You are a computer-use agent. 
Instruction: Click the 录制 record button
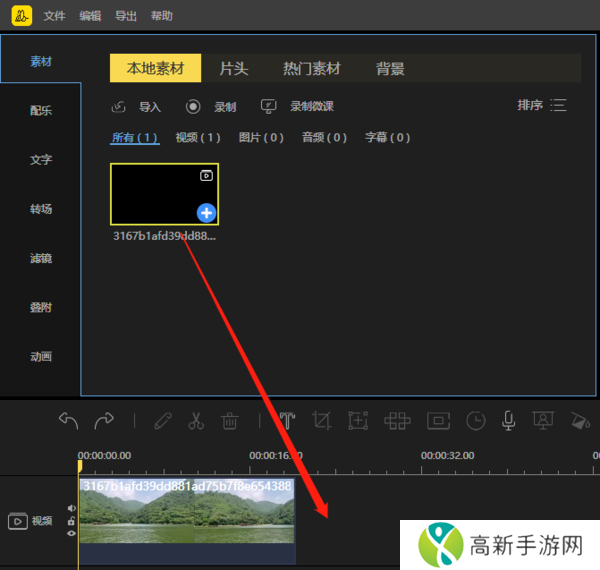click(211, 107)
